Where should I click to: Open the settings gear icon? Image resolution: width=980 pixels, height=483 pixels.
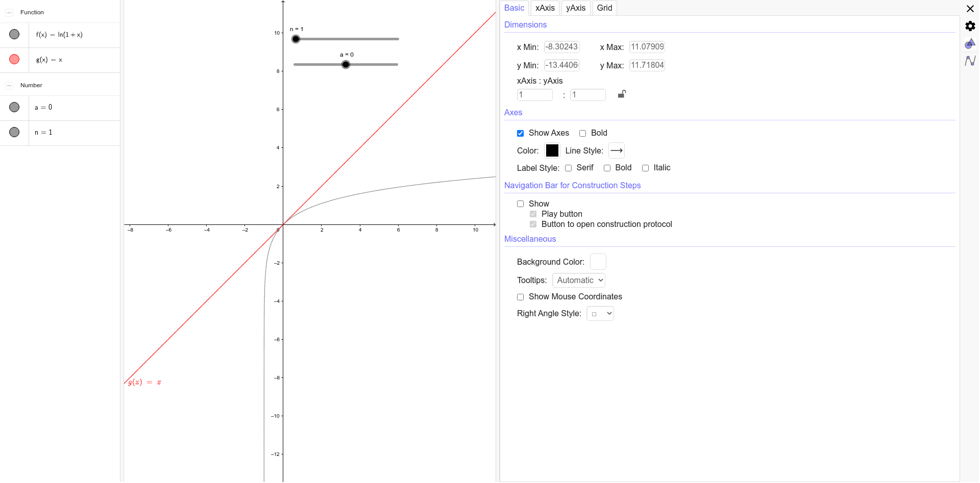[x=970, y=26]
